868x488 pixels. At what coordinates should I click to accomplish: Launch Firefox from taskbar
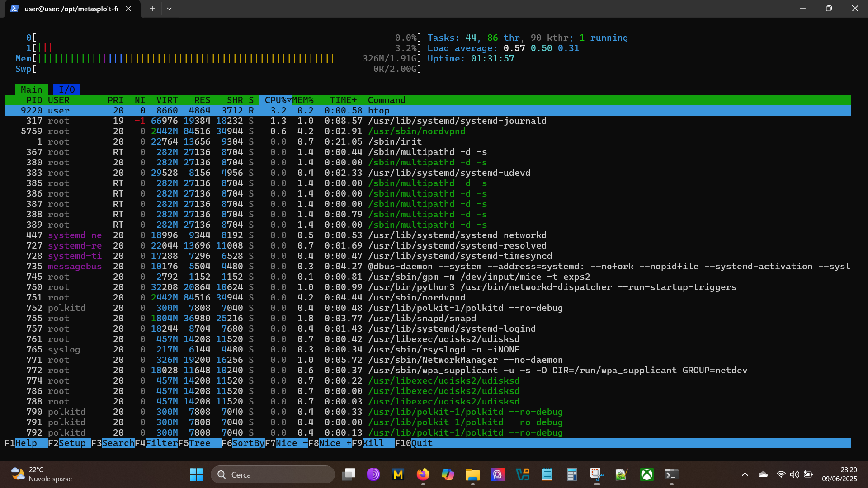[423, 474]
